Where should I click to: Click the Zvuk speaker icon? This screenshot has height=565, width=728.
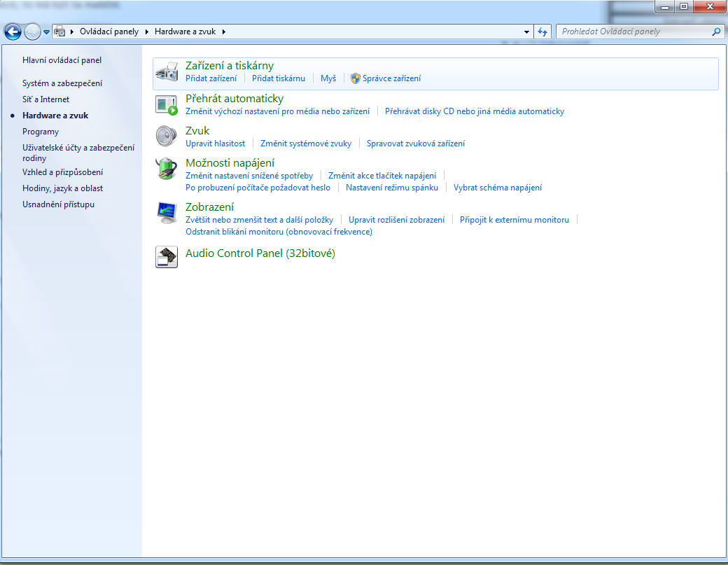click(x=167, y=137)
